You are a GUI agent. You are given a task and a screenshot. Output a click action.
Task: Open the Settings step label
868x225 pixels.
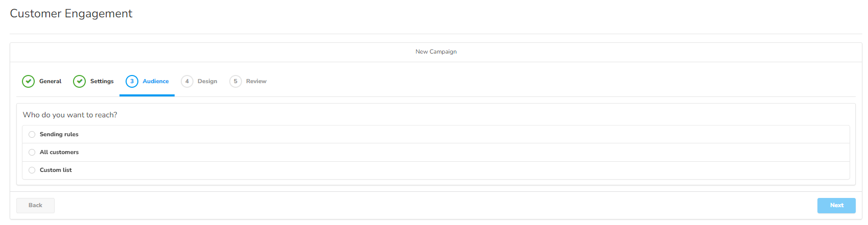pyautogui.click(x=102, y=81)
